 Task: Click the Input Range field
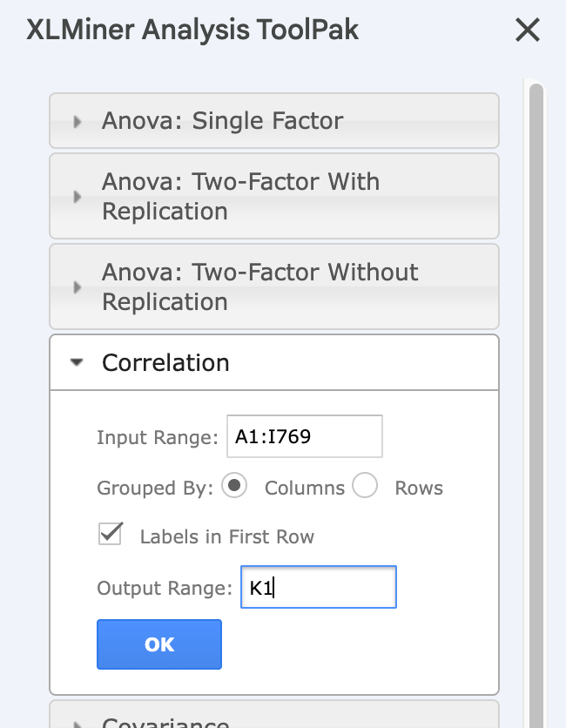(x=305, y=436)
